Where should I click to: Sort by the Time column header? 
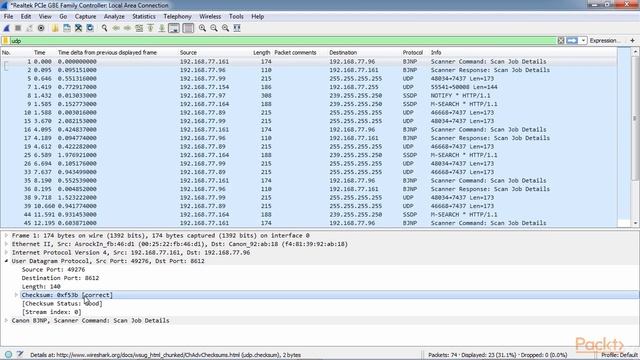click(x=40, y=52)
